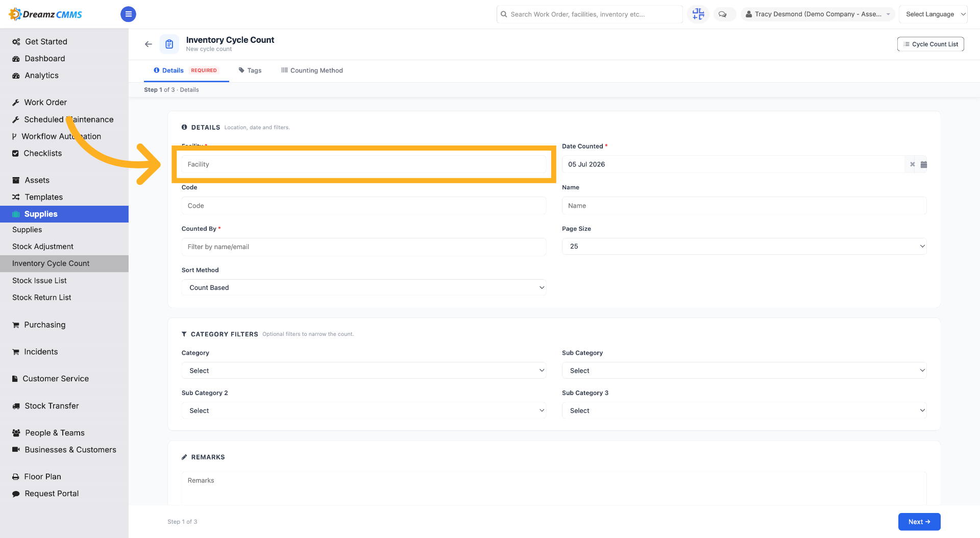Open the Select Language dropdown
Viewport: 980px width, 538px height.
tap(933, 14)
